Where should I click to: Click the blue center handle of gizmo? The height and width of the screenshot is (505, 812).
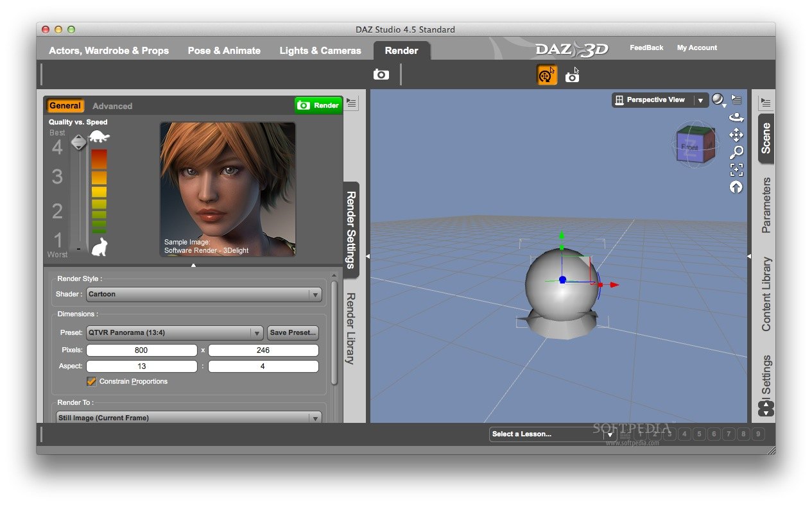(x=562, y=280)
